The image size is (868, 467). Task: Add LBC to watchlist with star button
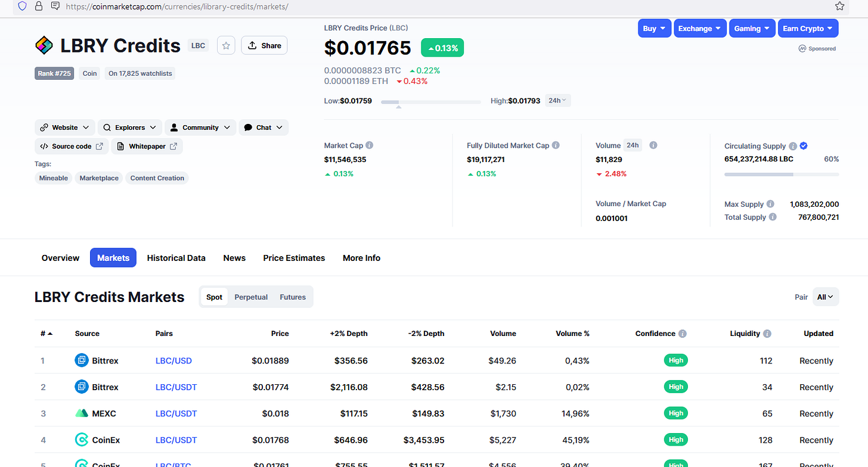[x=226, y=45]
